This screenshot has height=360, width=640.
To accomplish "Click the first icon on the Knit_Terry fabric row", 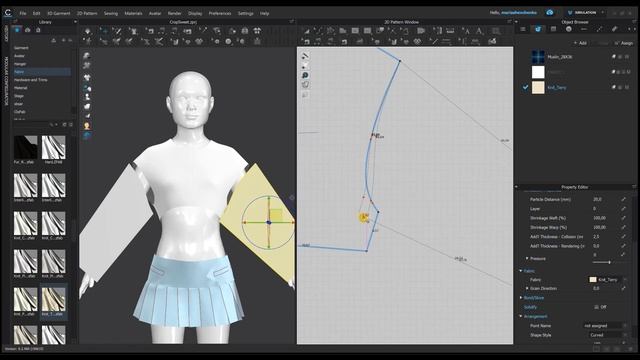I will point(613,87).
